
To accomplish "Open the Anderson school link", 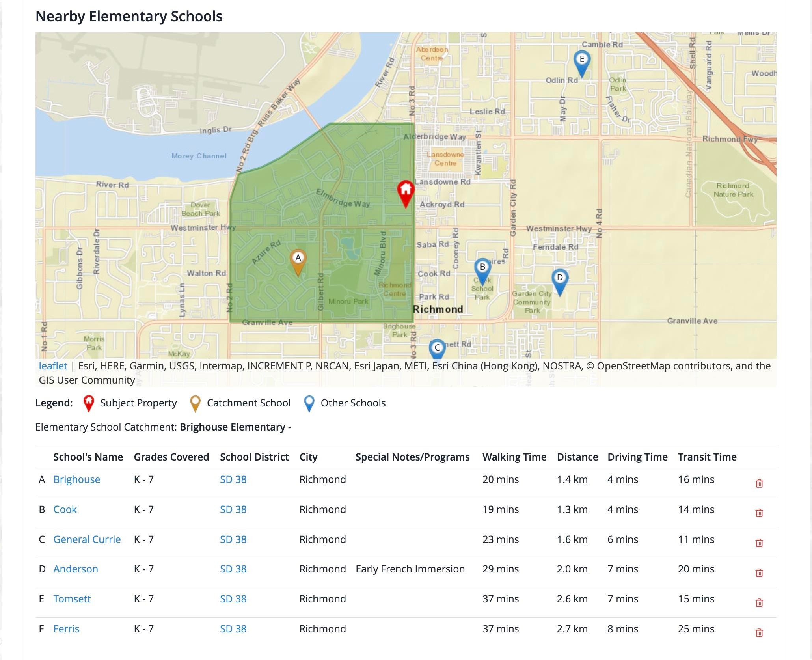I will coord(75,569).
